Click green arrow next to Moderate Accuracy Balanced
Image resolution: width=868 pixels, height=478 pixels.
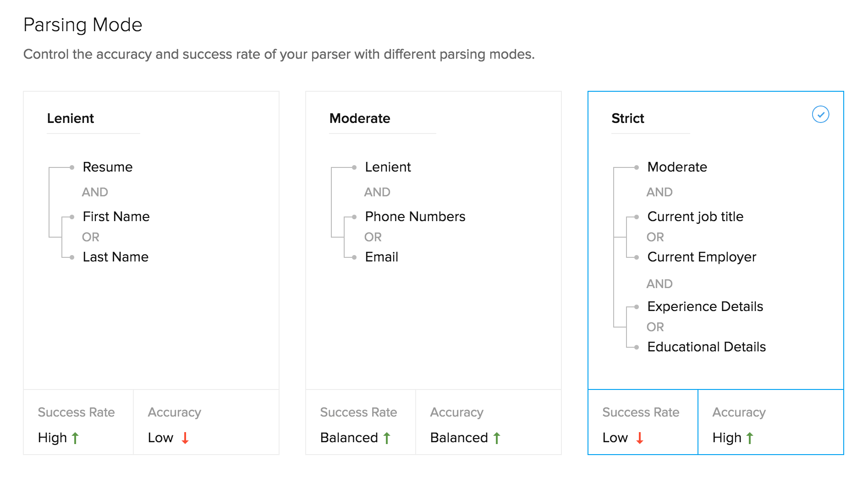tap(497, 438)
